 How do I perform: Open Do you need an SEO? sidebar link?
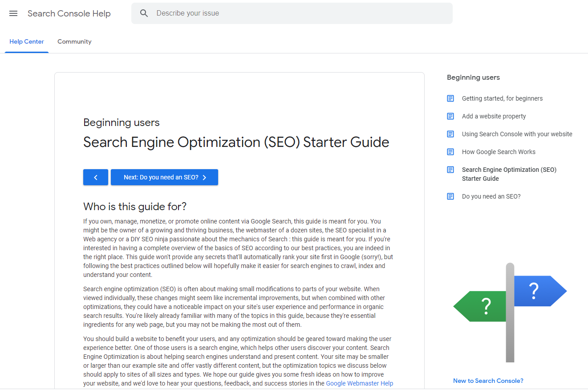coord(491,196)
